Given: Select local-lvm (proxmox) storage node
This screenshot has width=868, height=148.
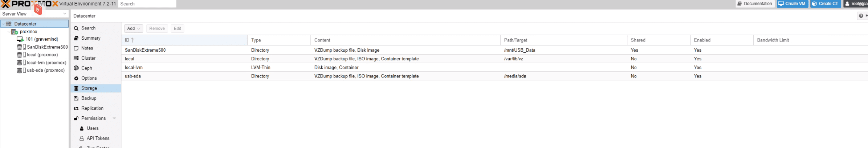Looking at the screenshot, I should click(x=42, y=63).
